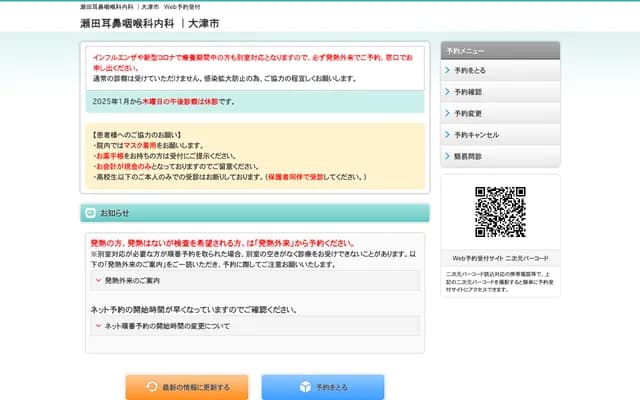Click the 予約メニュー sidebar header

[x=500, y=49]
